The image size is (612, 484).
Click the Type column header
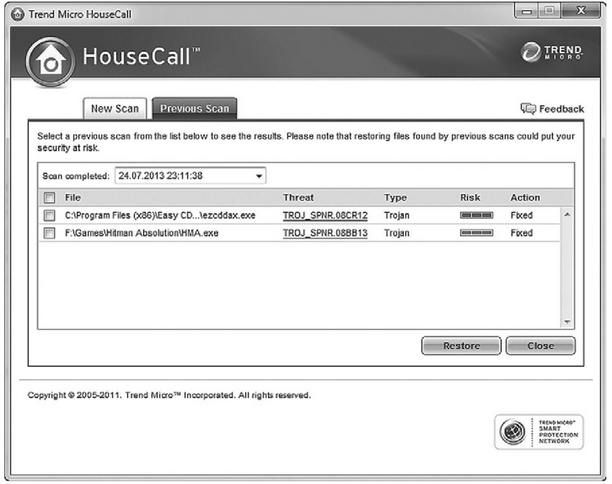[x=395, y=198]
